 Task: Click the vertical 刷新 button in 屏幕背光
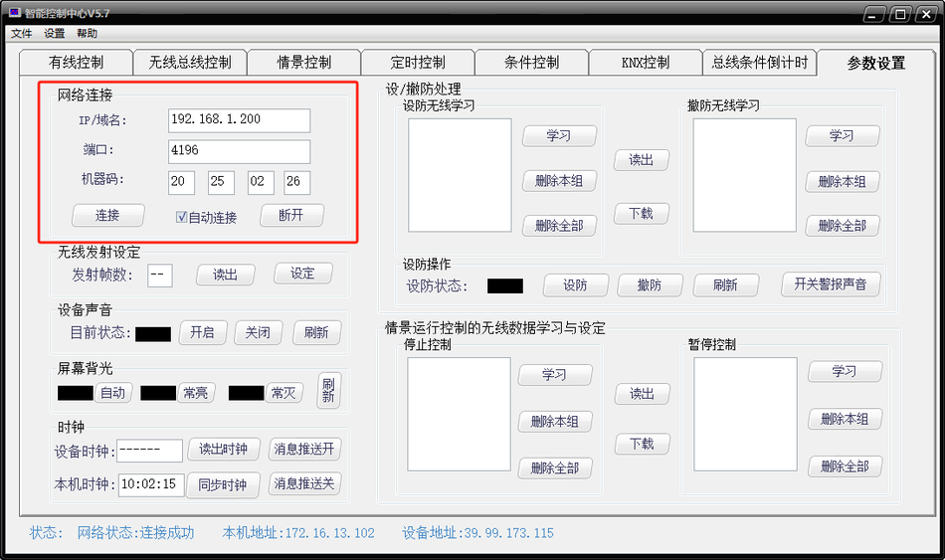coord(328,391)
